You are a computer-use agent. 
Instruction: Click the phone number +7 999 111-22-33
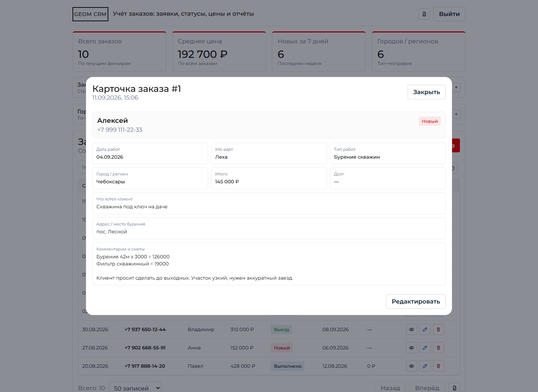tap(120, 130)
